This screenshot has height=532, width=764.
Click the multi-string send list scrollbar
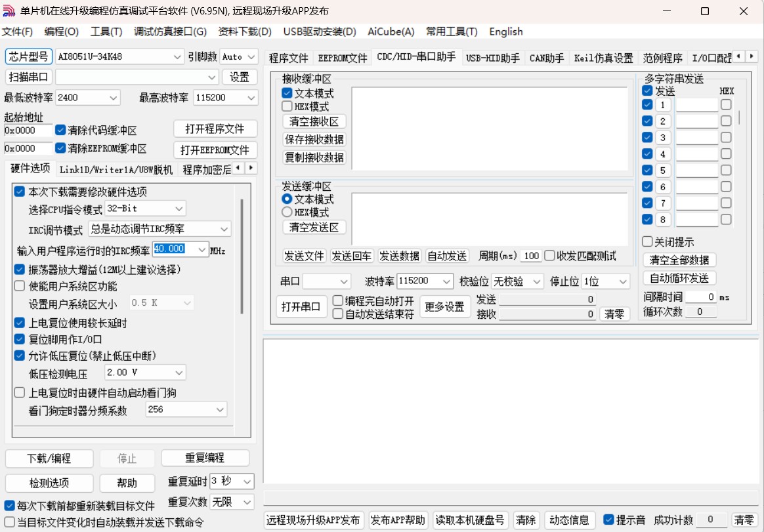click(x=739, y=117)
